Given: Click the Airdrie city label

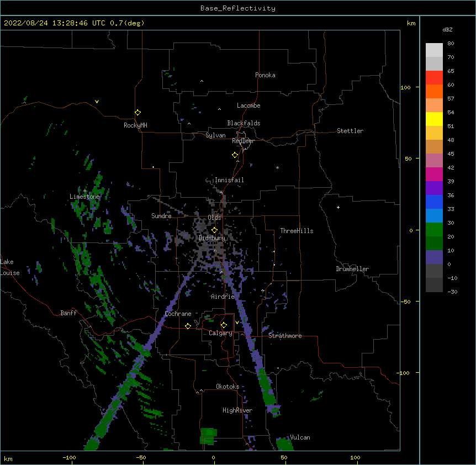Looking at the screenshot, I should (x=223, y=297).
